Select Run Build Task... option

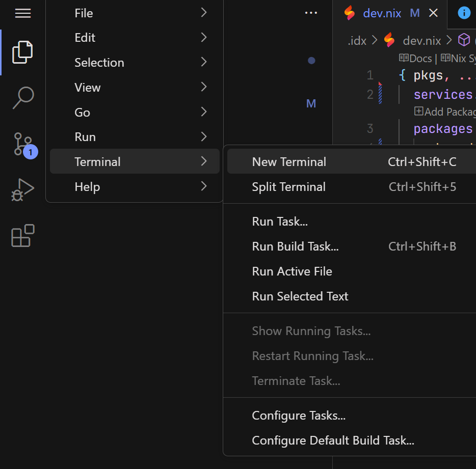[x=352, y=246]
